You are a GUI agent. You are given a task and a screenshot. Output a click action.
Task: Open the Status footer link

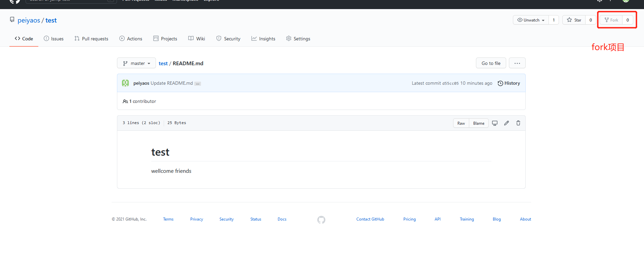[x=256, y=219]
